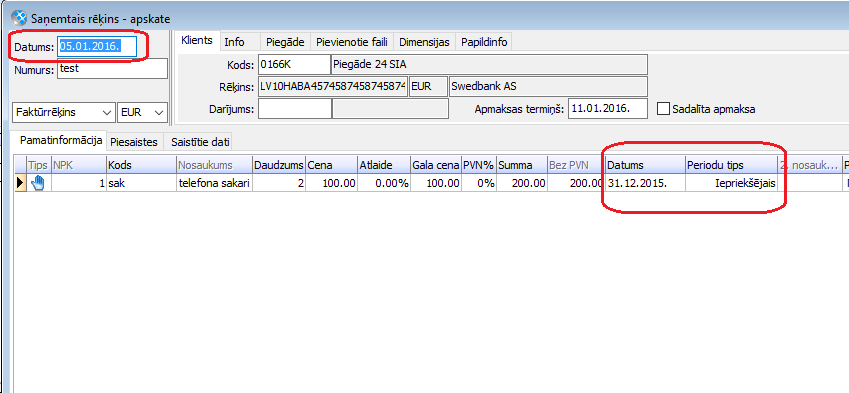Click the Kods column header

[141, 165]
